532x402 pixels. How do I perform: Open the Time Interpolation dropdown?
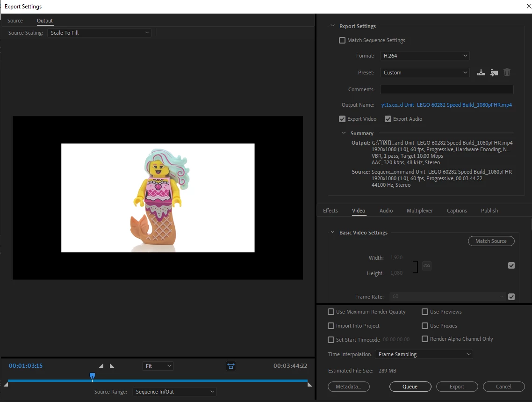coord(424,354)
